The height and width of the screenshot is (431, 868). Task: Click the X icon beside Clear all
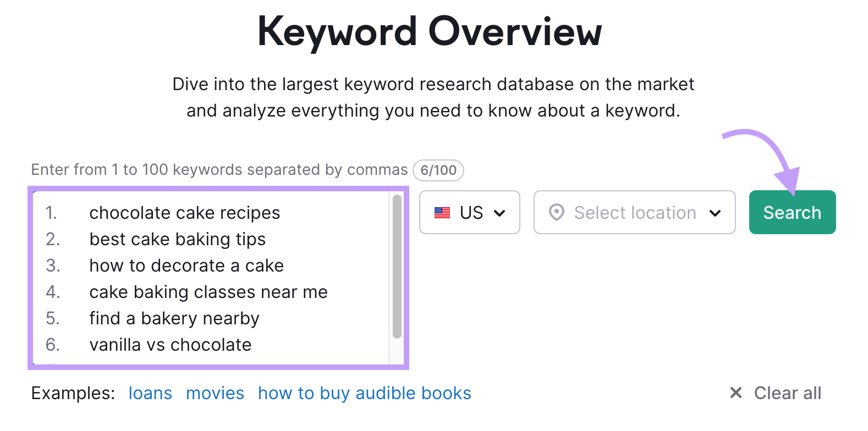(735, 393)
